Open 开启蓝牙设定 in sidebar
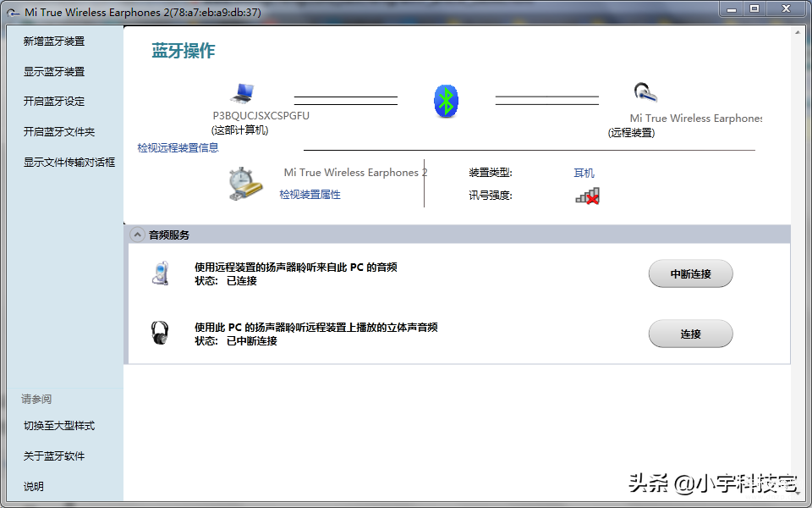The height and width of the screenshot is (508, 812). click(x=54, y=101)
